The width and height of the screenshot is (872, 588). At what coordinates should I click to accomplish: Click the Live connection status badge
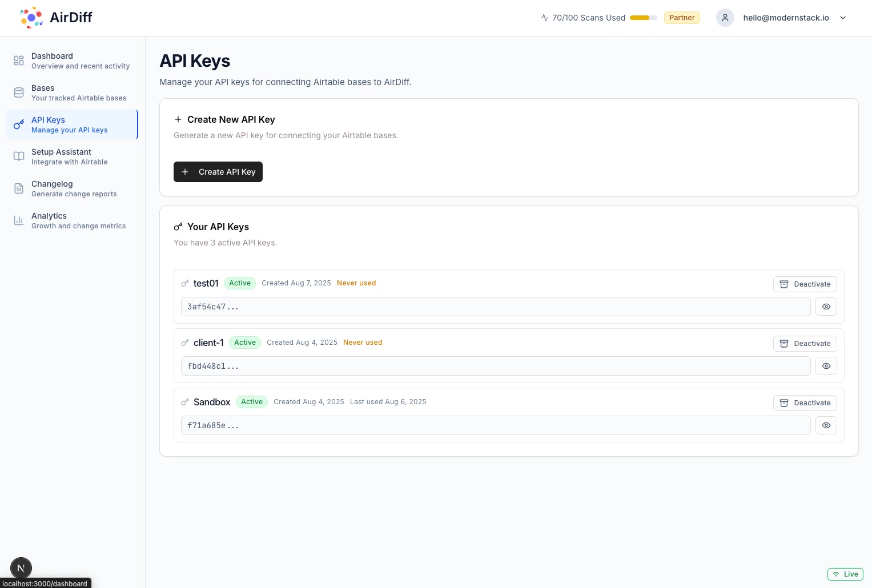845,574
